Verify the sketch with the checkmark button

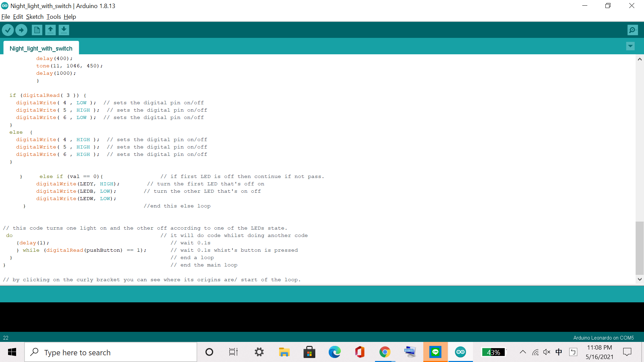click(8, 30)
